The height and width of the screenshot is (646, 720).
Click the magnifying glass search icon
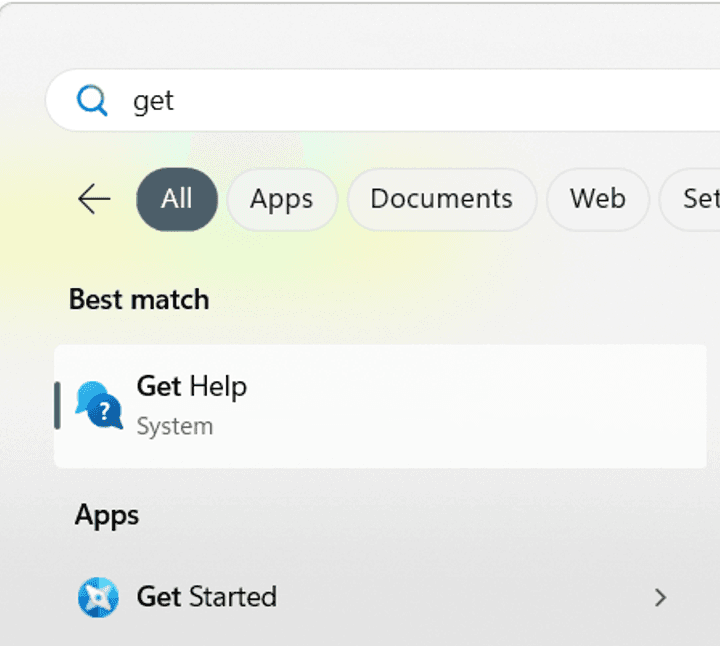92,100
